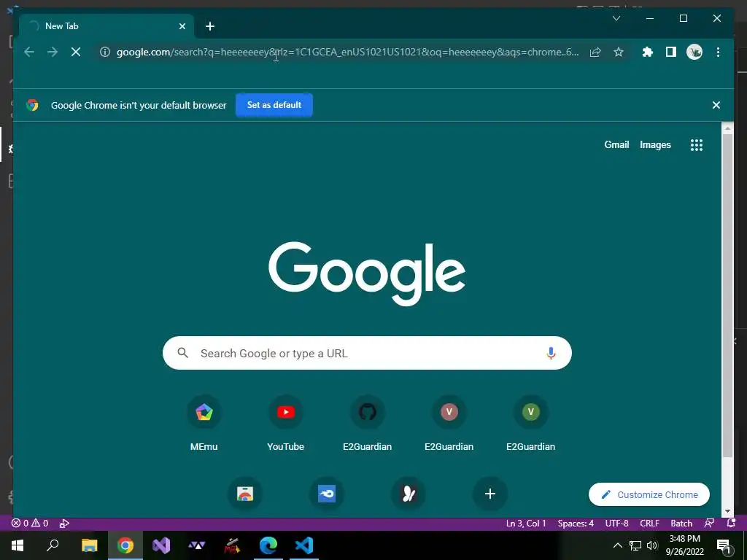747x560 pixels.
Task: Open a new tab with the plus button
Action: [x=210, y=26]
